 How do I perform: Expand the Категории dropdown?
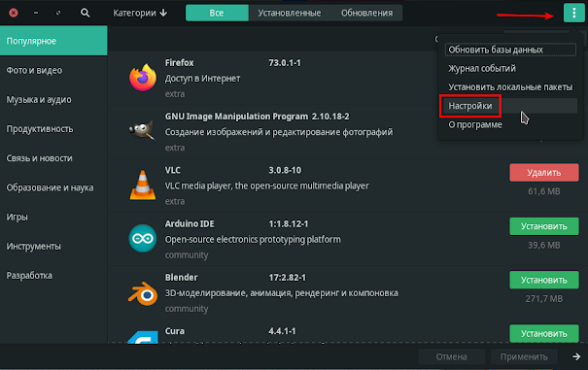point(140,14)
